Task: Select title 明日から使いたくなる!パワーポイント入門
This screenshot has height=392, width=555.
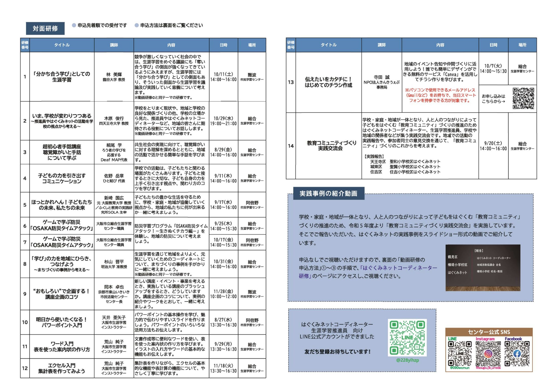Action: (x=62, y=322)
